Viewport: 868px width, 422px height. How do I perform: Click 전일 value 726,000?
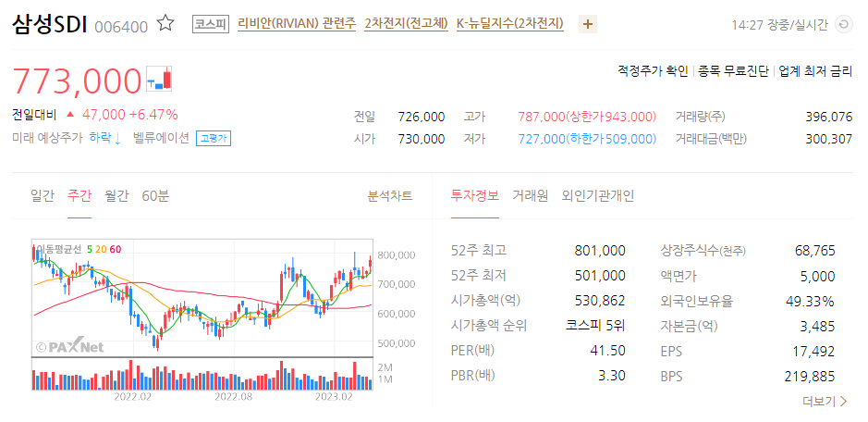point(422,117)
